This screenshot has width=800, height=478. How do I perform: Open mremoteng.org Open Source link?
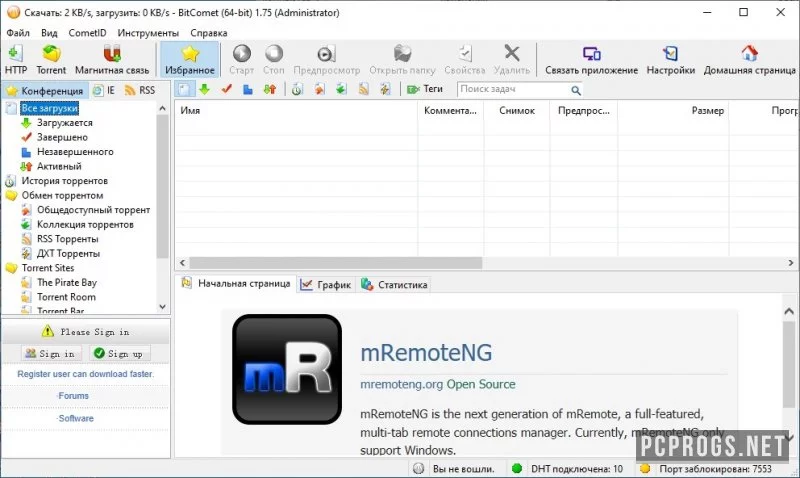[x=438, y=384]
